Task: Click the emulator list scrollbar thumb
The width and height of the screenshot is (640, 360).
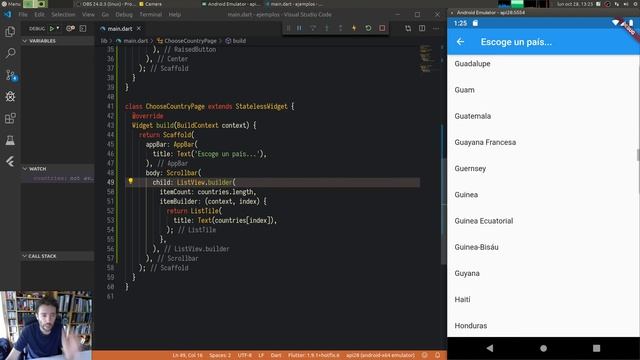Action: 638,155
